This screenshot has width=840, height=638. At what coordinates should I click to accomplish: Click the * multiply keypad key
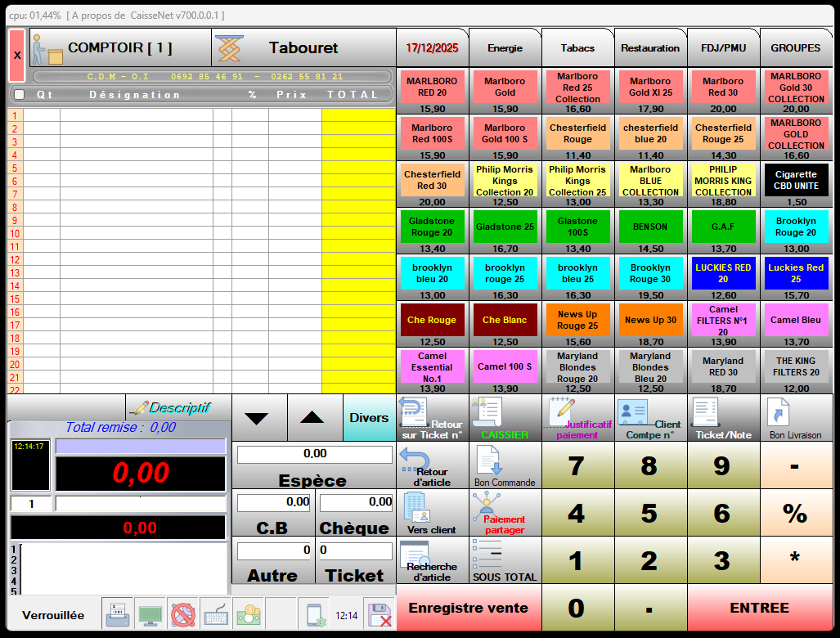click(x=796, y=559)
